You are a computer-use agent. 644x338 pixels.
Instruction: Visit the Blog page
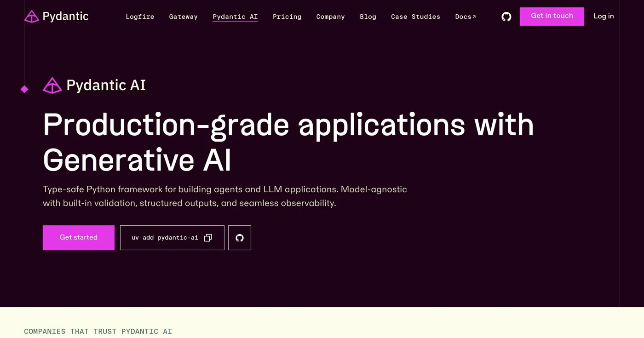[368, 17]
